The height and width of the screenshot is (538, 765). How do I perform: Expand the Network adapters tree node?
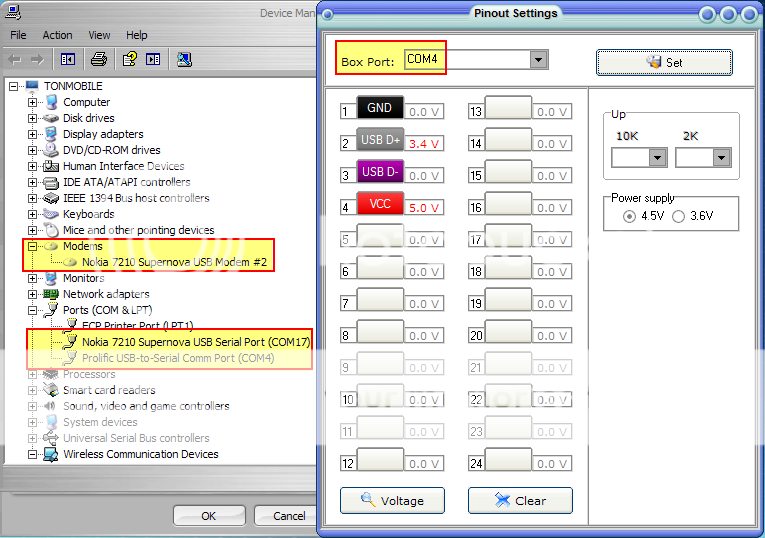tap(32, 294)
